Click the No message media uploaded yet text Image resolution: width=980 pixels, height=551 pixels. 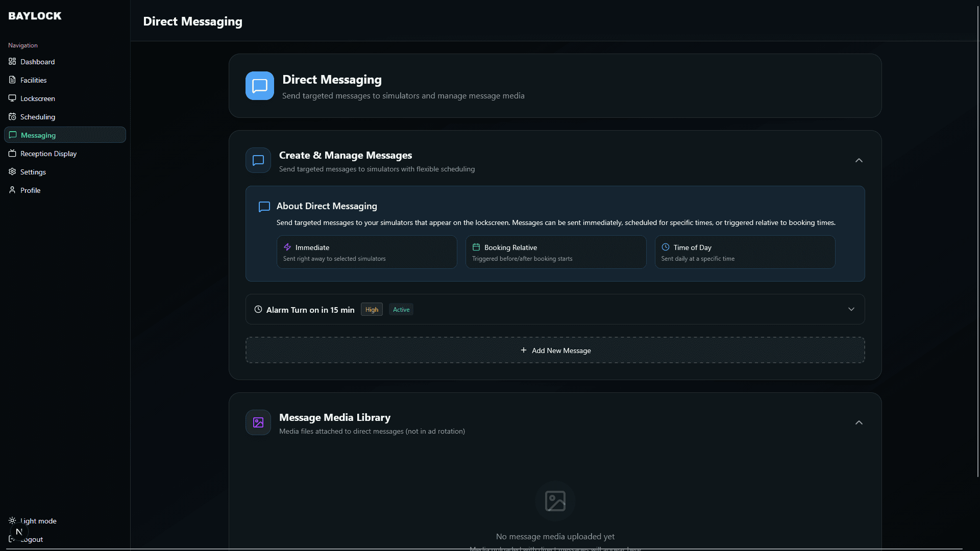555,537
